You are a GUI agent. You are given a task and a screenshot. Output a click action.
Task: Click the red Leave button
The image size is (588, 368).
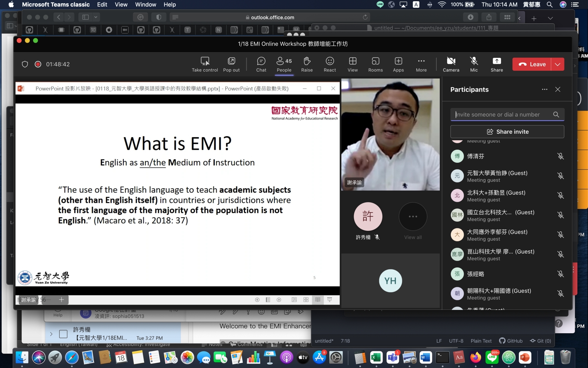tap(532, 64)
